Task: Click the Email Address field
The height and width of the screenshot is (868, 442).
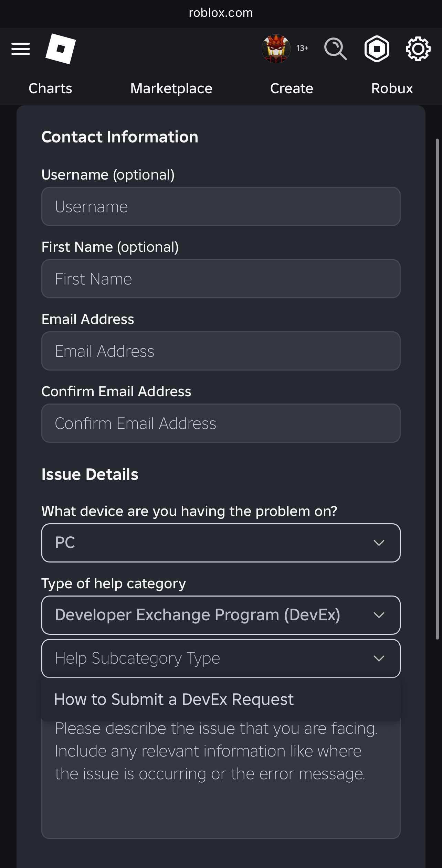Action: (221, 351)
